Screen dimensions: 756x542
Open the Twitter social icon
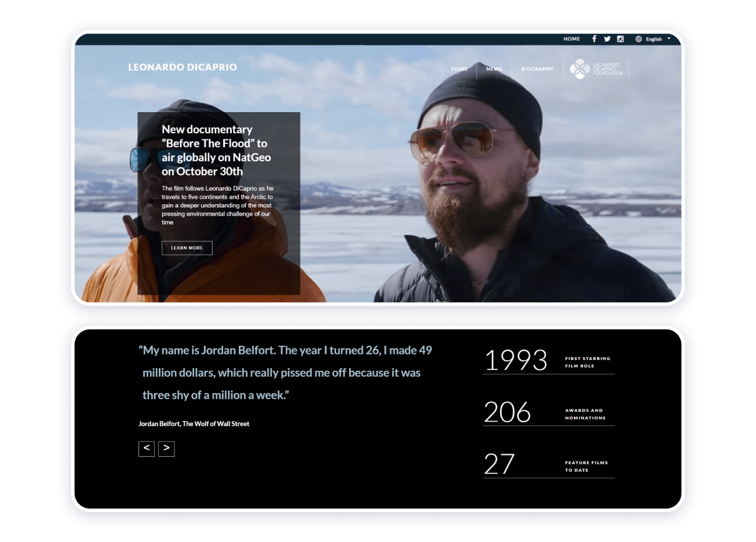click(x=607, y=39)
